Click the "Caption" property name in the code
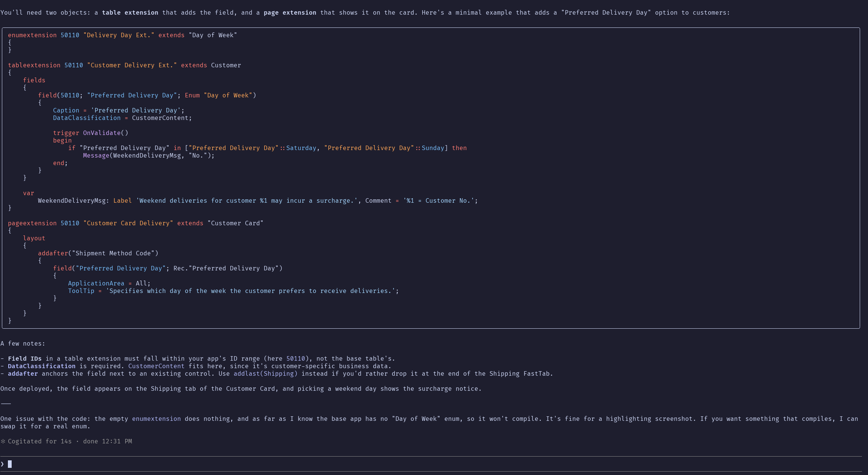This screenshot has height=475, width=868. [x=66, y=110]
